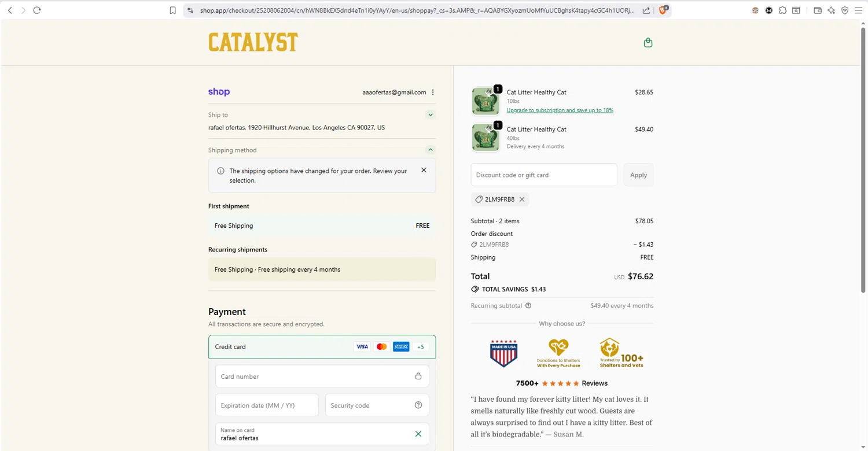
Task: Click the share page icon
Action: click(x=646, y=10)
